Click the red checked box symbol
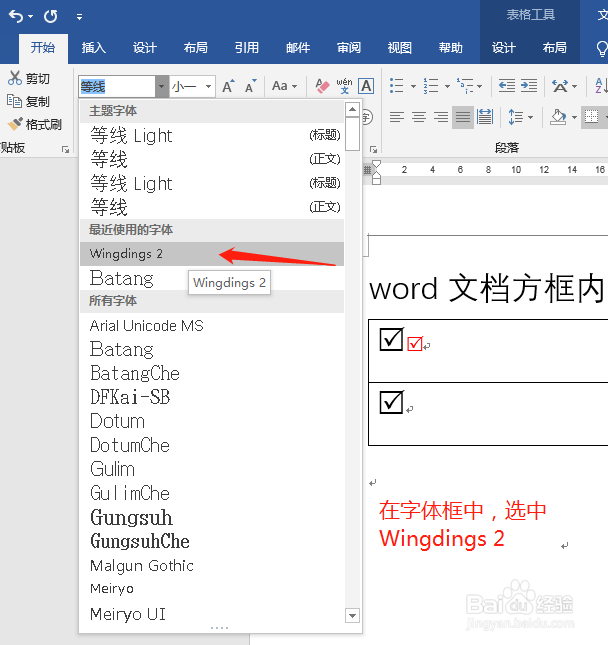This screenshot has height=645, width=608. pyautogui.click(x=415, y=343)
